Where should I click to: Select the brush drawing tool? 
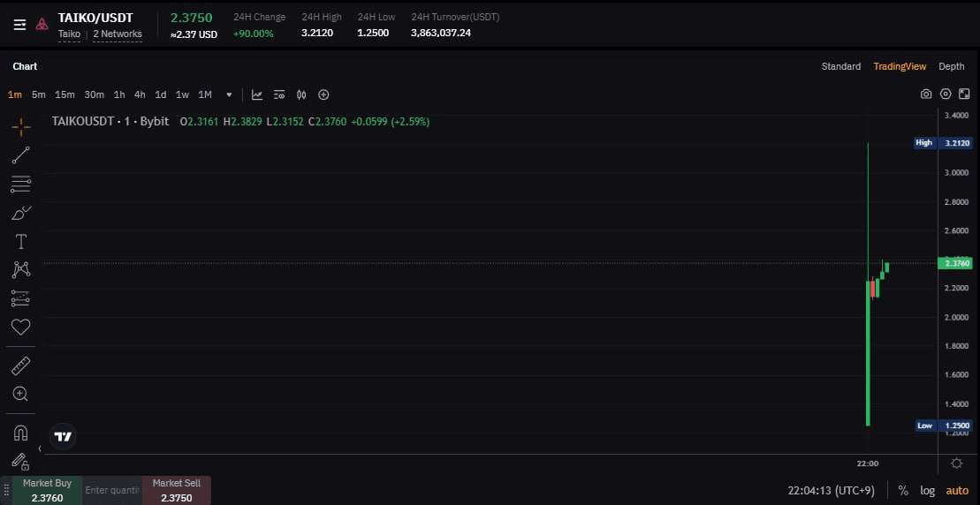20,213
